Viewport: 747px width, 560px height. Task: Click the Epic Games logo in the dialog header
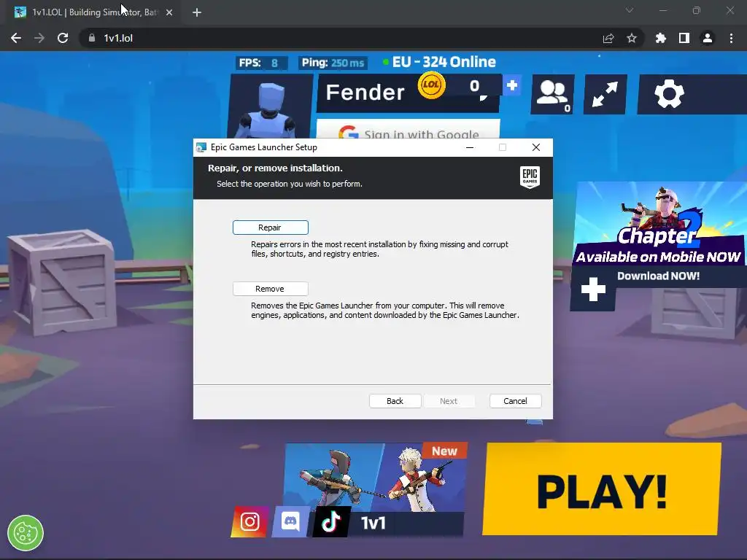(x=530, y=177)
